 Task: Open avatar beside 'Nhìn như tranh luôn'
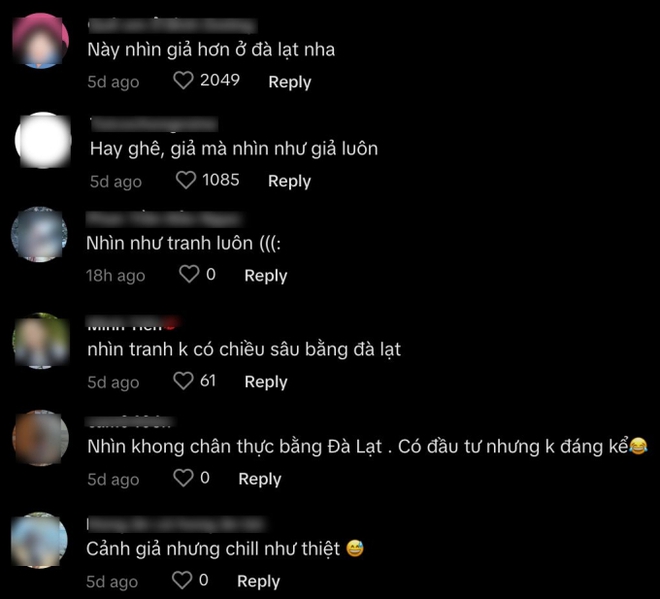click(x=39, y=234)
